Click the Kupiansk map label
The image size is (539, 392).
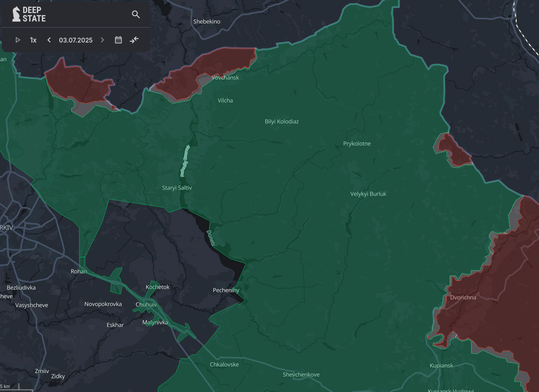tap(442, 365)
